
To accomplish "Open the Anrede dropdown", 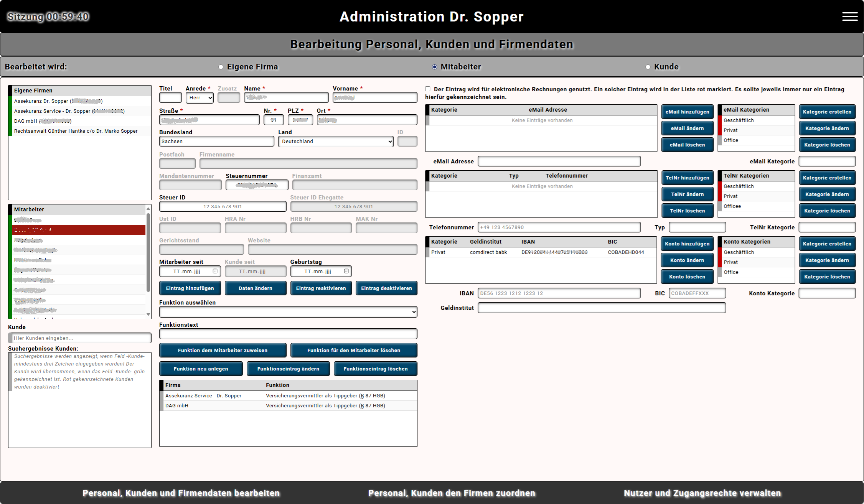I will [200, 98].
